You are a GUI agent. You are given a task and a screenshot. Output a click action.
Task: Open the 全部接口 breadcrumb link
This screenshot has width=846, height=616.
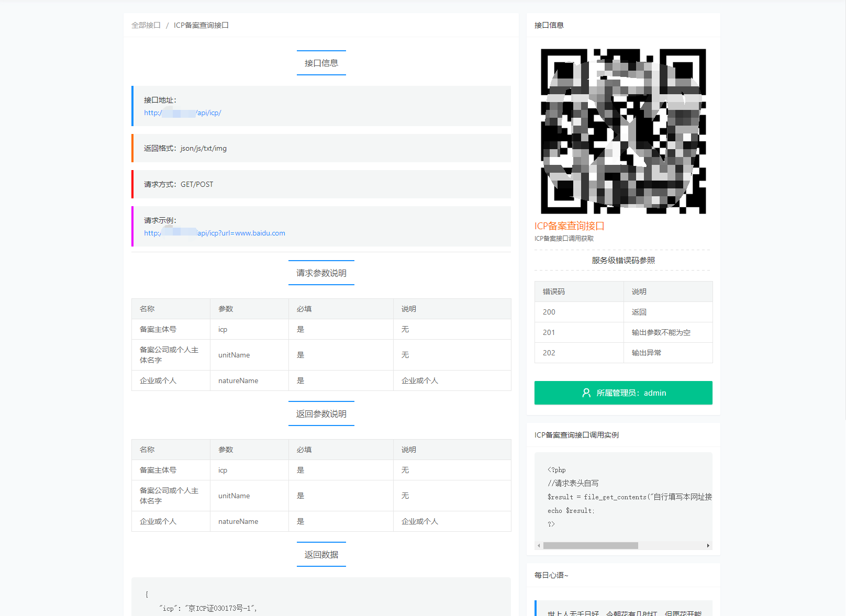tap(145, 25)
